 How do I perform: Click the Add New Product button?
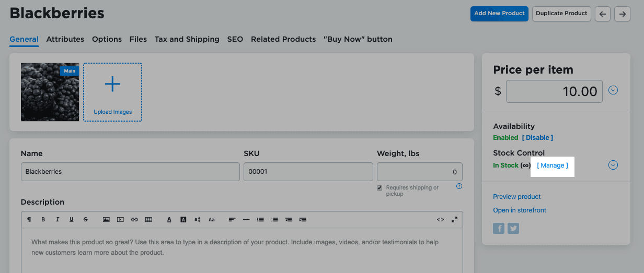click(x=499, y=14)
